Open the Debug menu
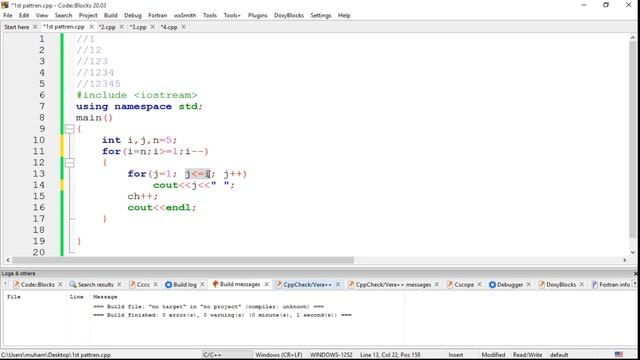The image size is (640, 360). pos(133,16)
